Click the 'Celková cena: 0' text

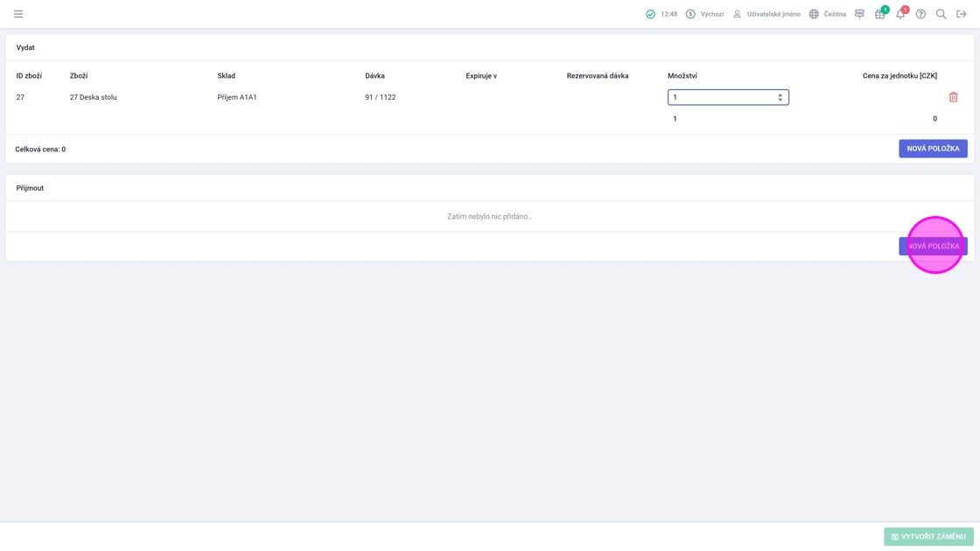tap(40, 150)
